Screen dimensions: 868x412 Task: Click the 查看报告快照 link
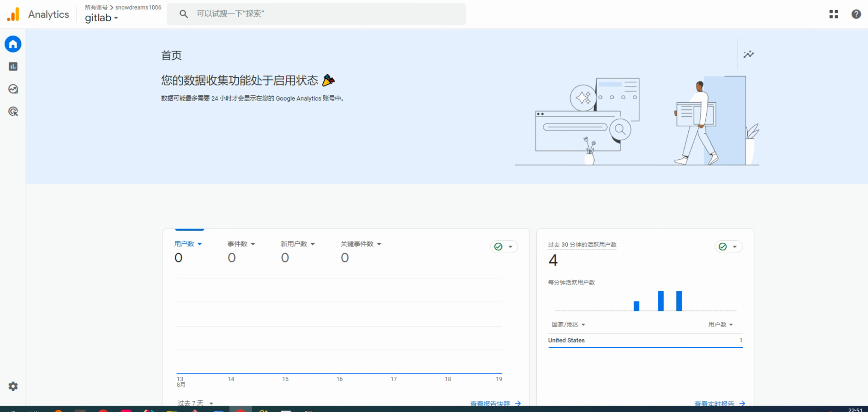495,403
